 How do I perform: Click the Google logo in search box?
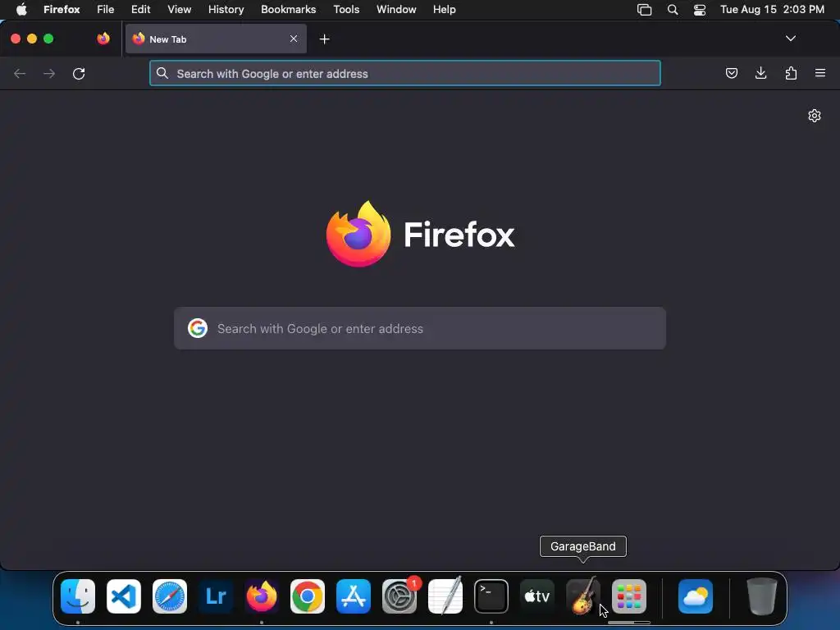[x=197, y=328]
